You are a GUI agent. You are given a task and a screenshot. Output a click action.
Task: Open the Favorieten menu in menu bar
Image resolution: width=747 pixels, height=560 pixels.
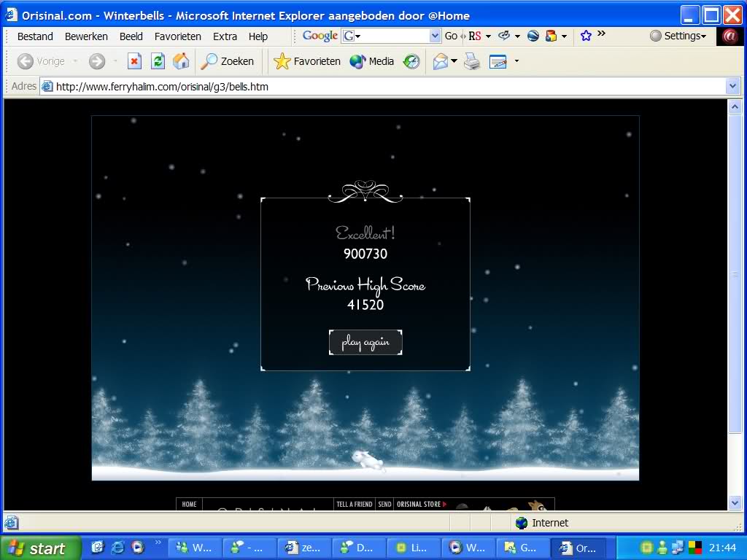(177, 36)
